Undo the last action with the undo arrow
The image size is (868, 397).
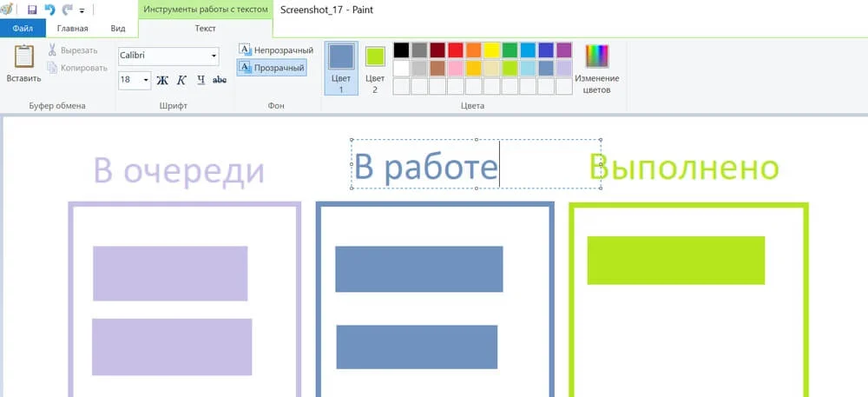click(x=49, y=10)
